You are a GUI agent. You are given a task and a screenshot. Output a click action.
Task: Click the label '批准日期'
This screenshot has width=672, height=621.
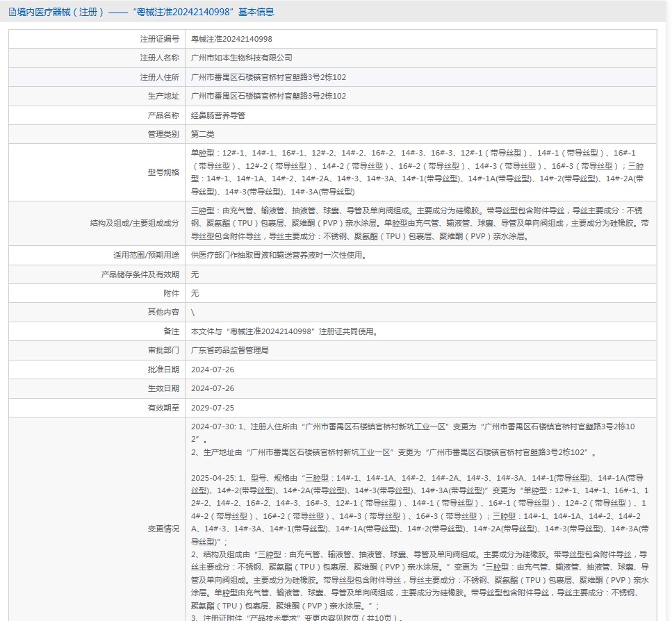163,370
